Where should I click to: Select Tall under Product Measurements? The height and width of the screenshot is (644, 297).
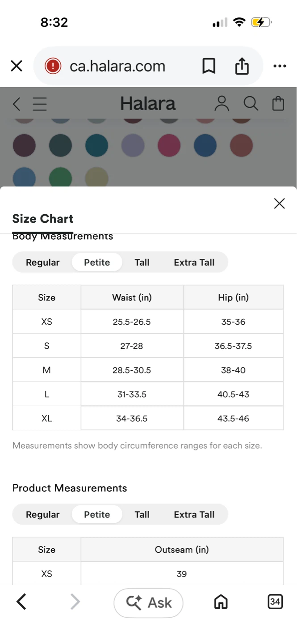[x=142, y=515]
